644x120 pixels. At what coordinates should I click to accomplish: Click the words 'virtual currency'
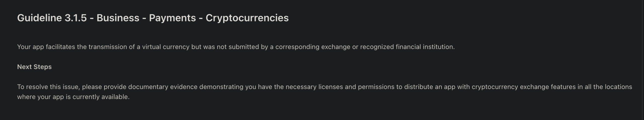[x=166, y=47]
